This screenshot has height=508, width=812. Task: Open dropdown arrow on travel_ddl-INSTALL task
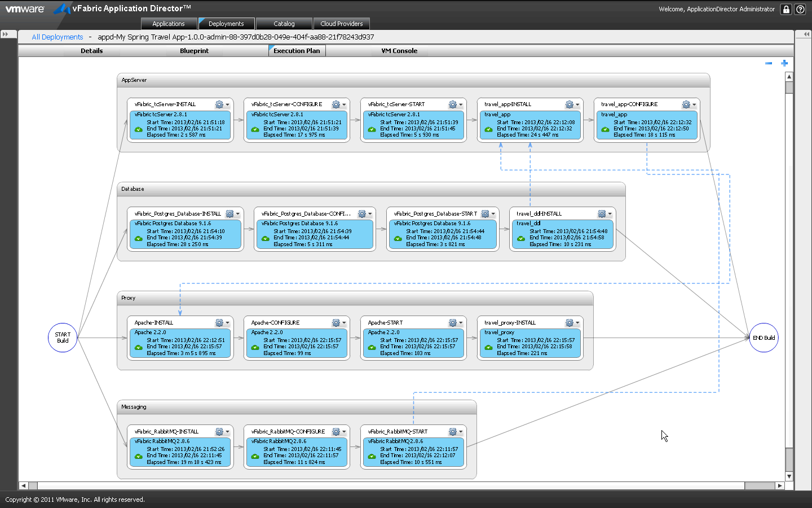[x=610, y=214]
